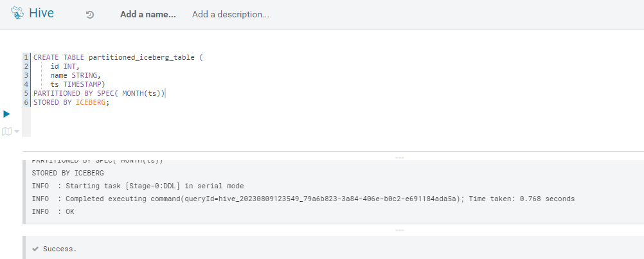Run the query with the play button
644x259 pixels.
pos(6,114)
